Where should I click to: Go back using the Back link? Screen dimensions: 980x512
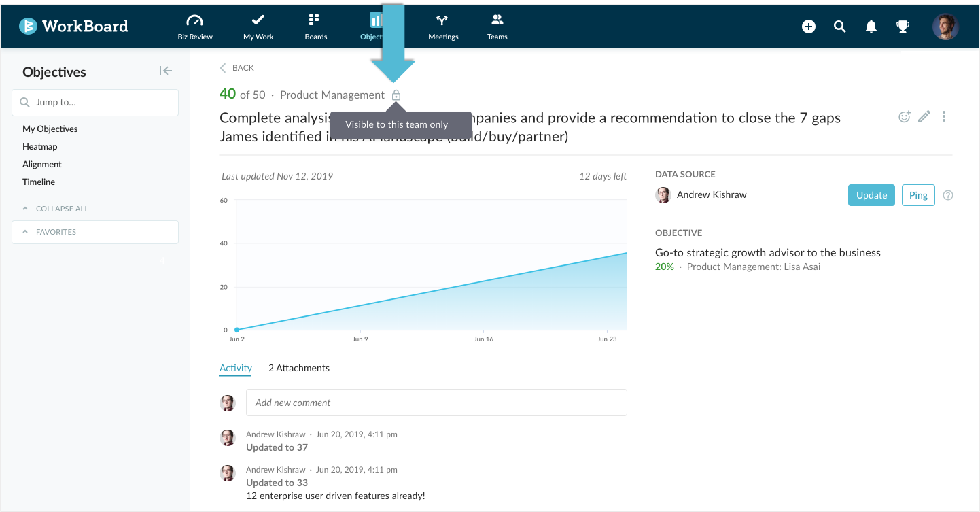[x=237, y=68]
